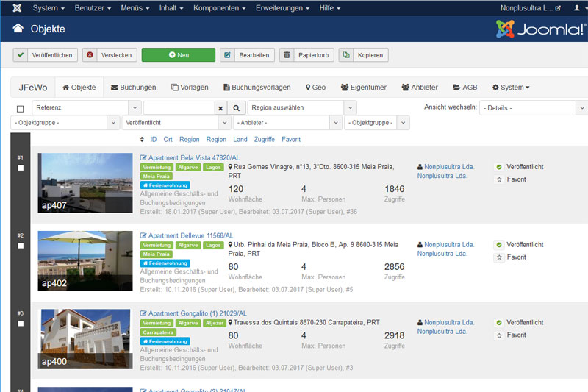Screen dimensions: 588x392
Task: Open the first Objektgruppe filter dropdown
Action: (x=65, y=123)
